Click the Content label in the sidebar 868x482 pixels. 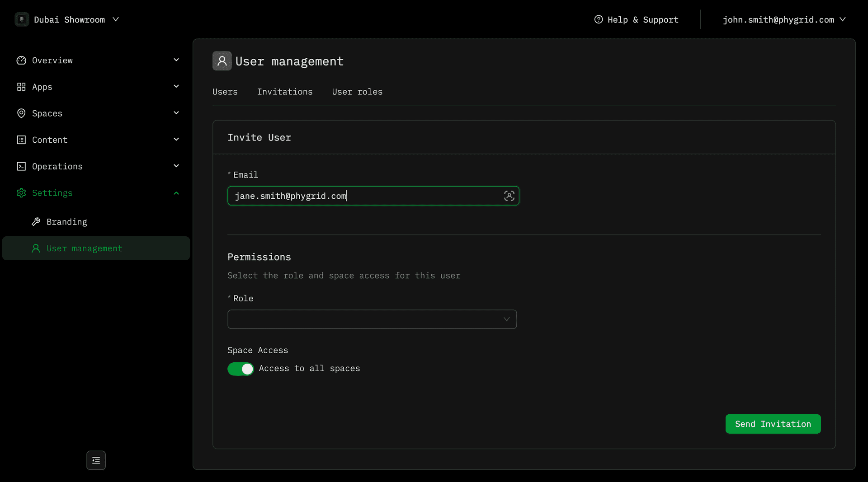pos(50,140)
